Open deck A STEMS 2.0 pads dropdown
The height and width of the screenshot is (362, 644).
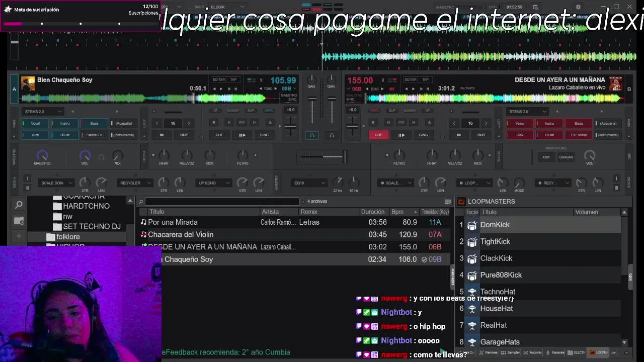[42, 112]
